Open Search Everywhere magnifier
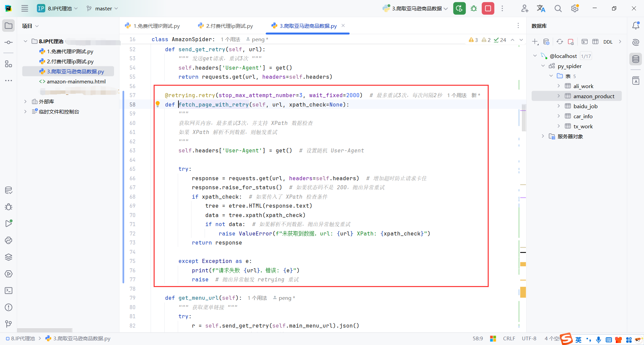This screenshot has height=345, width=644. [558, 8]
